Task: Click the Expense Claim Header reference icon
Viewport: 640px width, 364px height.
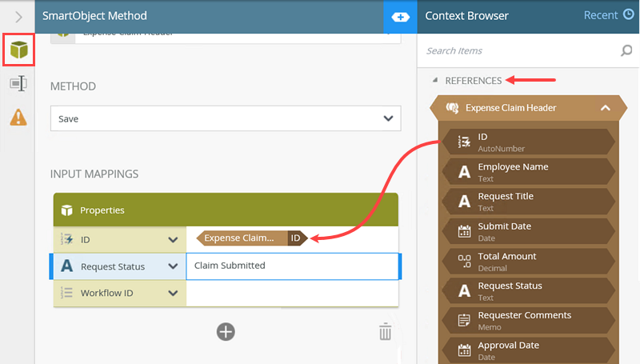Action: tap(452, 108)
